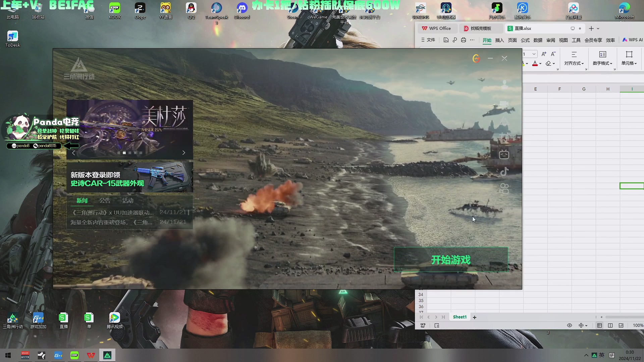Select the 数据 ribbon tab
Viewport: 644px width, 362px height.
(x=538, y=40)
